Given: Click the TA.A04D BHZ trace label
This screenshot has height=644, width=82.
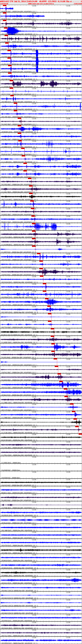Looking at the screenshot, I should click(x=19, y=380).
